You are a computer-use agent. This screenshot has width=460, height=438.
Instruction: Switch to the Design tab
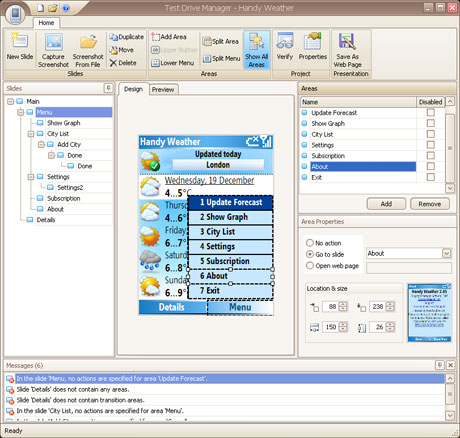point(133,89)
